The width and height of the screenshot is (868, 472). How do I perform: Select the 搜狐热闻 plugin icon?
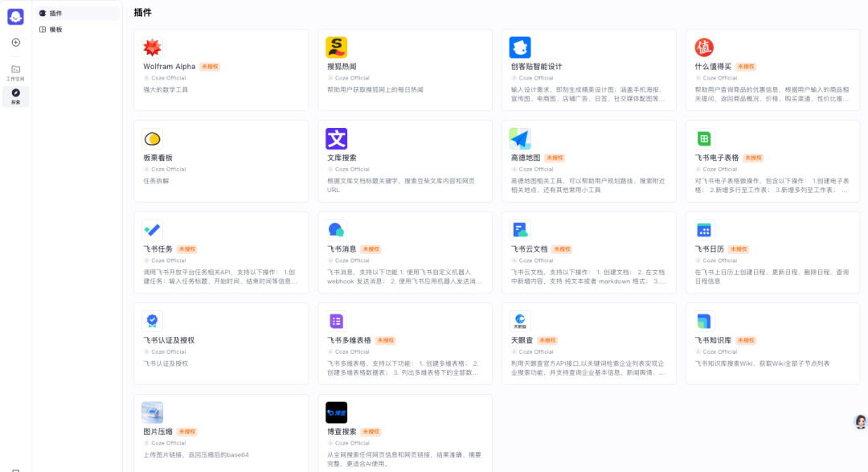click(336, 45)
